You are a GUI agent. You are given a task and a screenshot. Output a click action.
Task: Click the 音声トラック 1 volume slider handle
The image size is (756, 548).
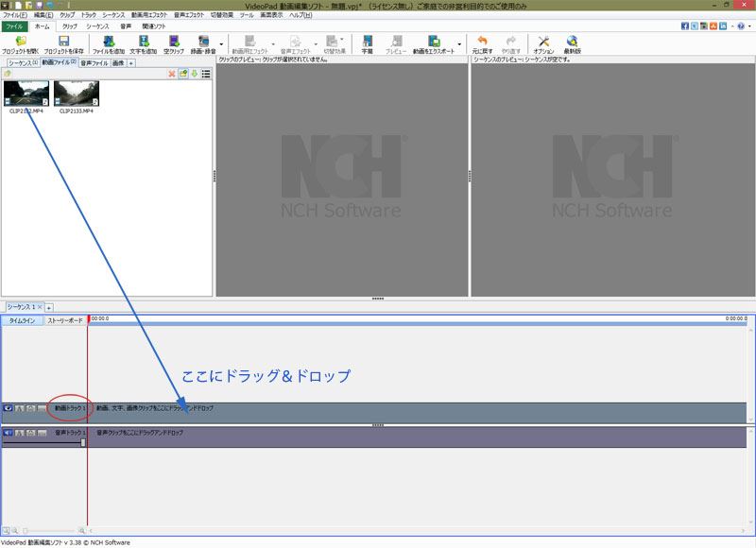click(x=83, y=442)
